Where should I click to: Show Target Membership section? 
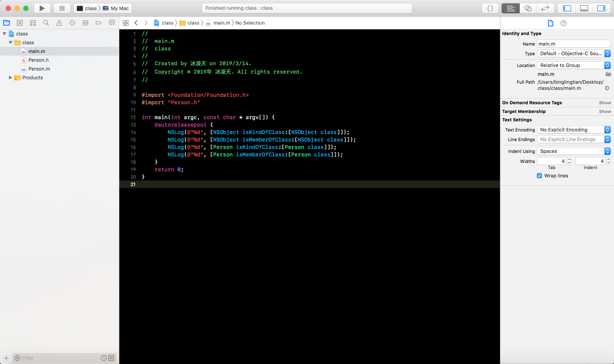pos(605,111)
